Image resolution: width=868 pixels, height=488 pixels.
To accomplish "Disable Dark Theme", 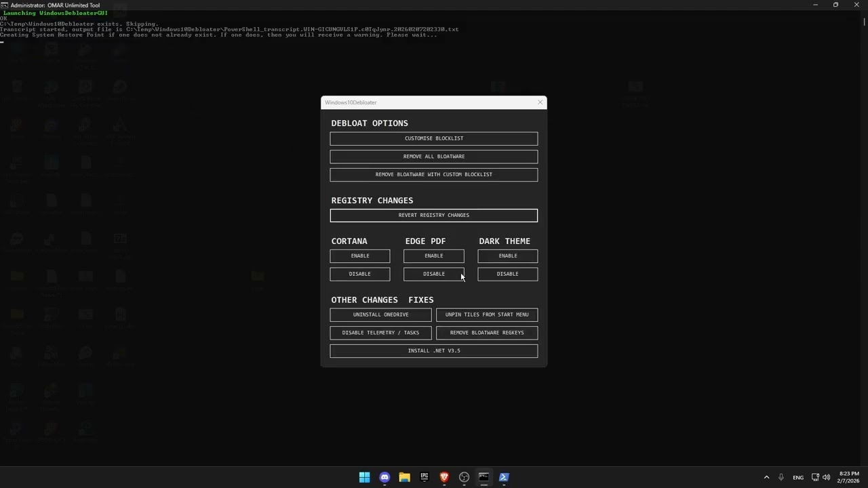I will point(508,274).
